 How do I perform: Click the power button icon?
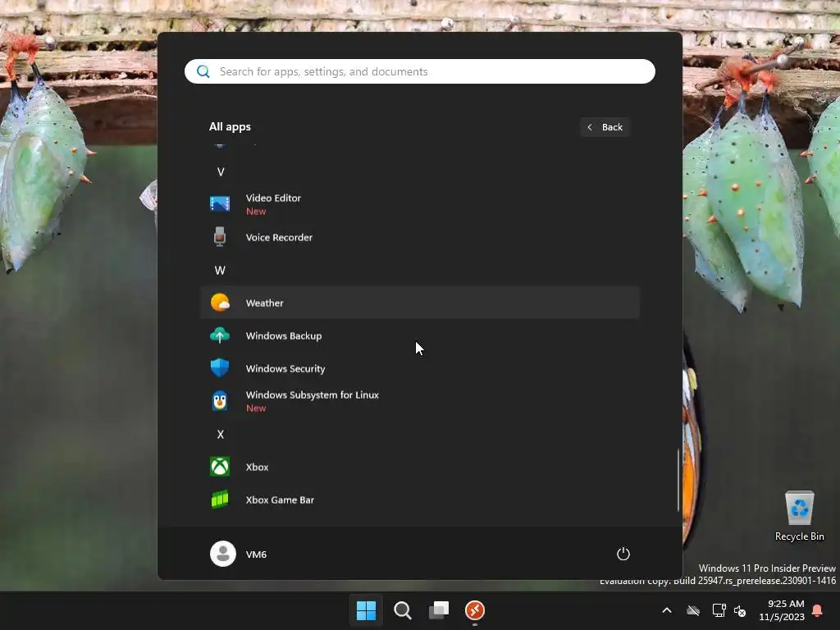coord(623,554)
